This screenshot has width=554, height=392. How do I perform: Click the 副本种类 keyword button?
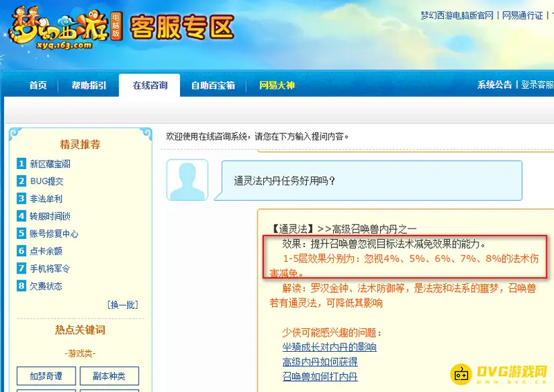tap(109, 376)
